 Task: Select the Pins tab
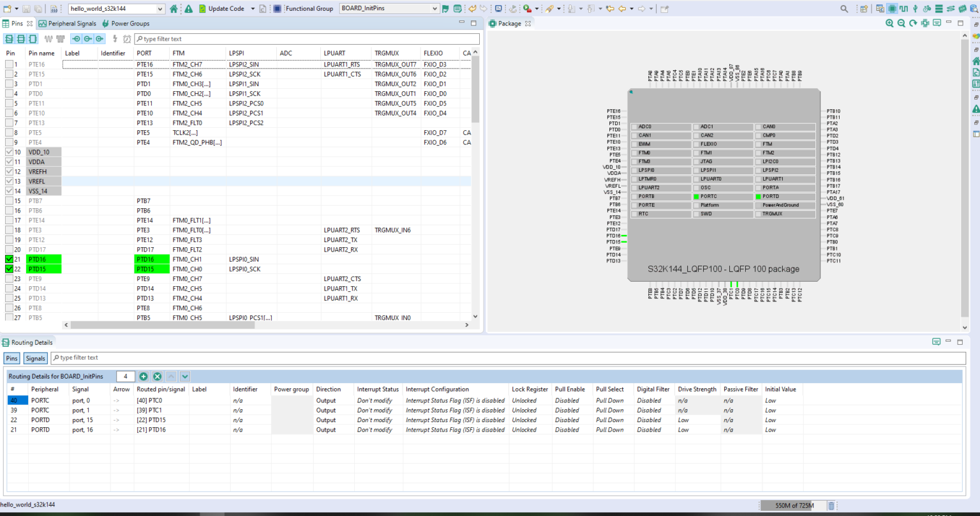(x=17, y=24)
